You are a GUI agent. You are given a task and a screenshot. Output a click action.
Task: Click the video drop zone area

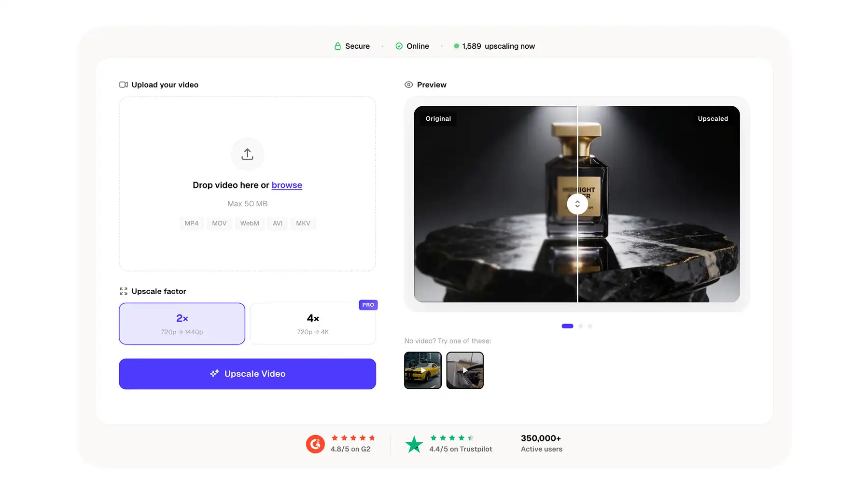(x=247, y=184)
